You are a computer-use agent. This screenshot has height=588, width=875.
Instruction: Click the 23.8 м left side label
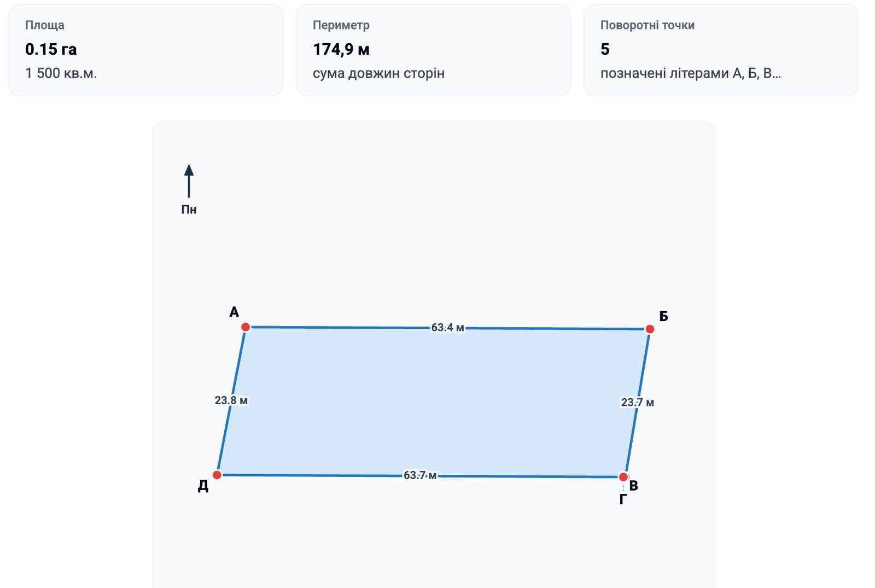point(231,400)
